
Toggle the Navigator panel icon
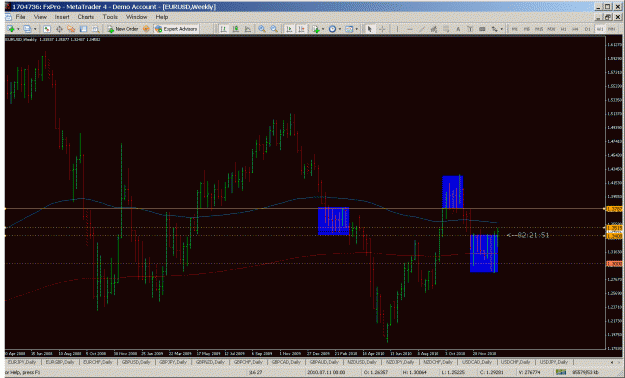tap(71, 29)
